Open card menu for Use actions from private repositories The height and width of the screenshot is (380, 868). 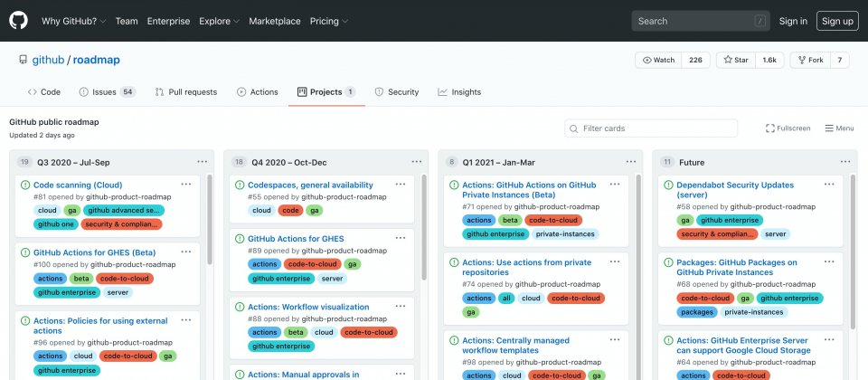click(x=615, y=261)
